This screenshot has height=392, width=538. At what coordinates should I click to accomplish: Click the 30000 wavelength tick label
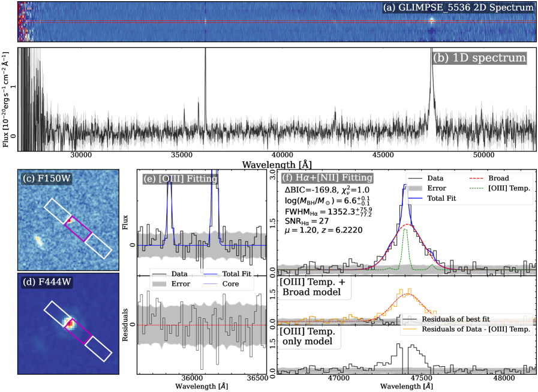(x=81, y=155)
